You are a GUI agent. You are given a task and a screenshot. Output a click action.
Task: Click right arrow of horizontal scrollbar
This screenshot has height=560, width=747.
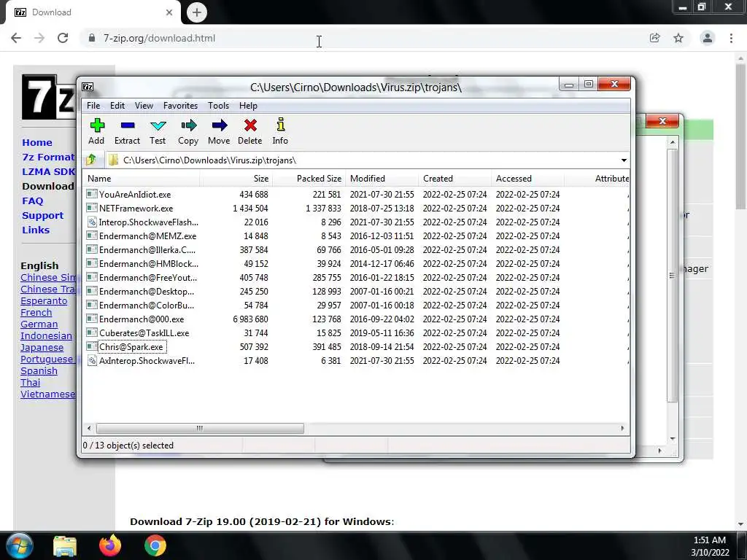(x=623, y=428)
